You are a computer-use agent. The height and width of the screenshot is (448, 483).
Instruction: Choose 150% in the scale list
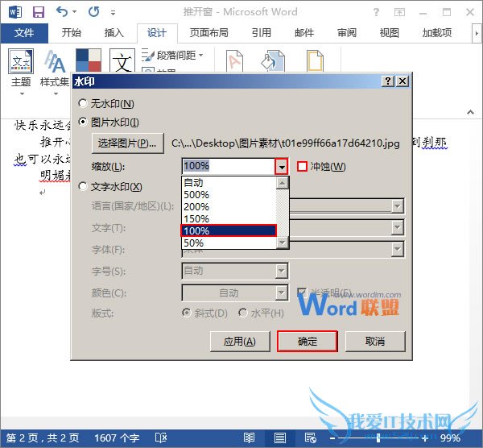229,218
